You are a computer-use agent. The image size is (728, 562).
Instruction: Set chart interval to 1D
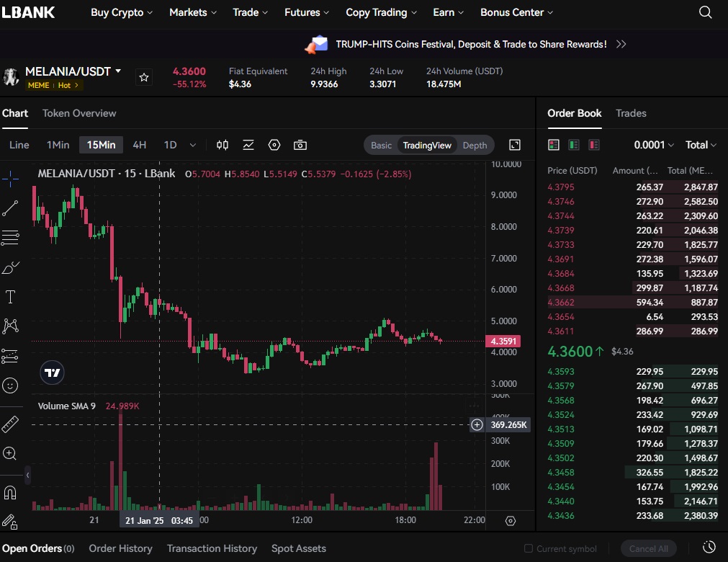pyautogui.click(x=171, y=145)
